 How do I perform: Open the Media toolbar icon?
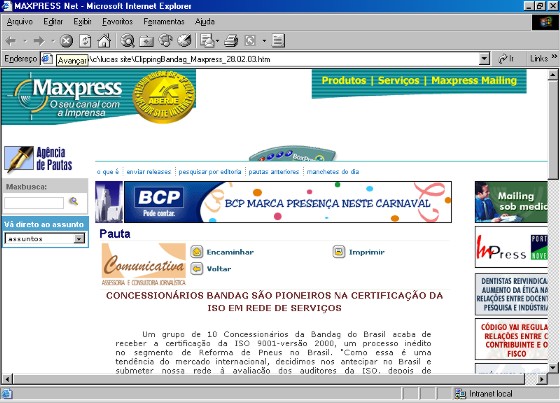coord(165,40)
